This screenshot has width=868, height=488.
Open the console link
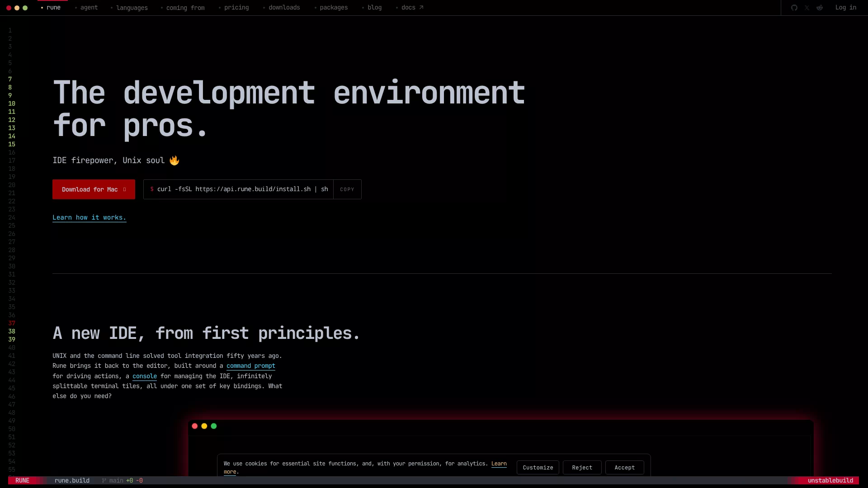tap(145, 376)
